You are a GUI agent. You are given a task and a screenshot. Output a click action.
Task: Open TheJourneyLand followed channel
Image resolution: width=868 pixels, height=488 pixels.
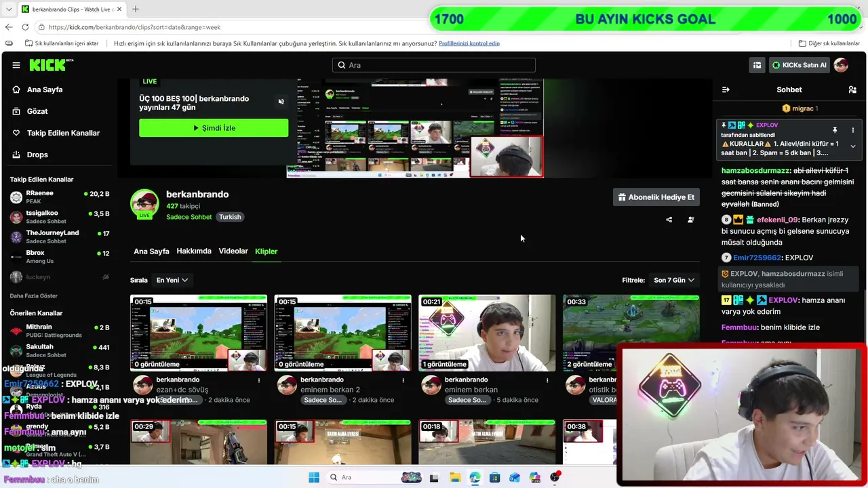(60, 237)
